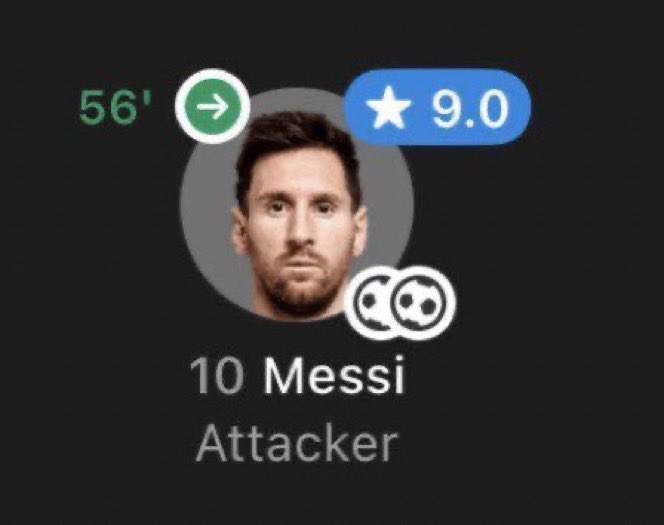Image resolution: width=664 pixels, height=525 pixels.
Task: Click the jersey number 10
Action: click(217, 377)
